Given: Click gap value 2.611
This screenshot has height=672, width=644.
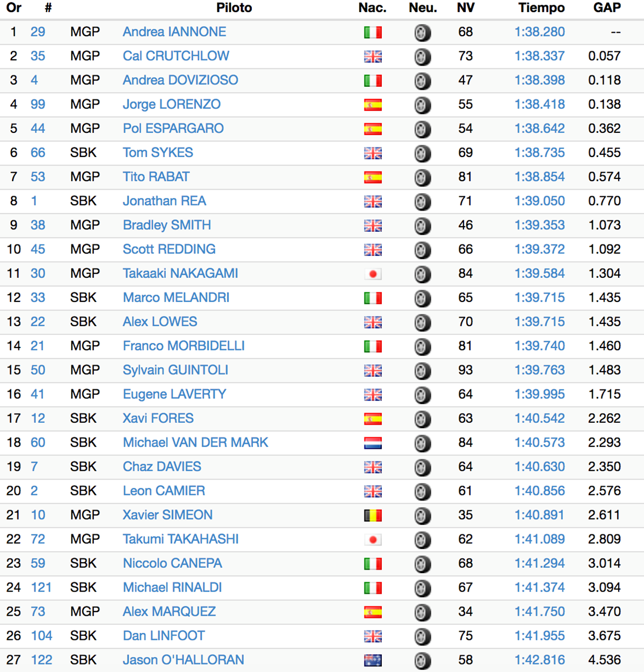Looking at the screenshot, I should pos(604,515).
